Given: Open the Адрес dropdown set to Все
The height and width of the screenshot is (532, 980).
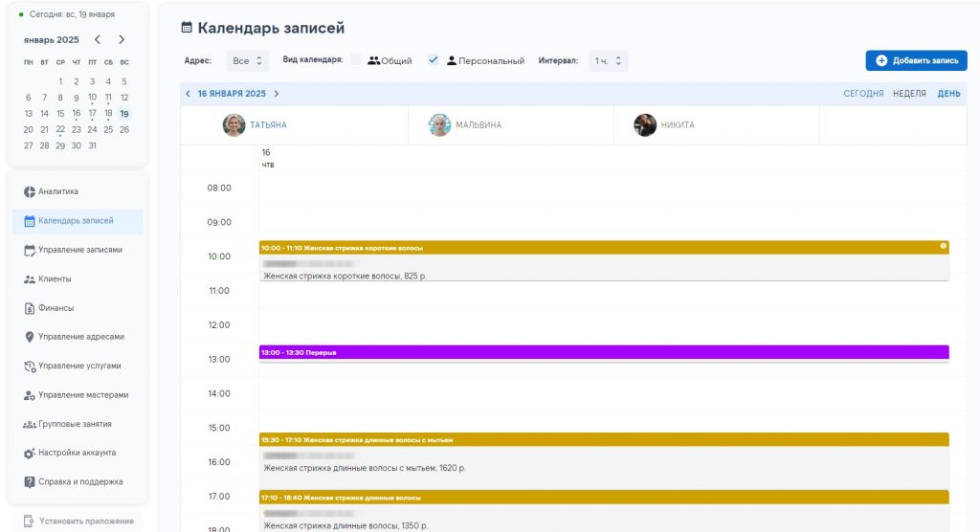Looking at the screenshot, I should (x=248, y=61).
